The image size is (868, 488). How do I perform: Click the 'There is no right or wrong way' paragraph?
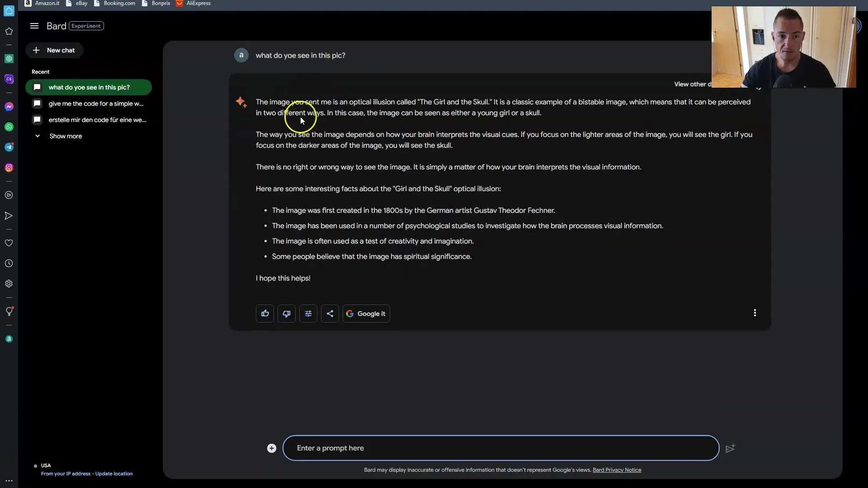pos(448,167)
